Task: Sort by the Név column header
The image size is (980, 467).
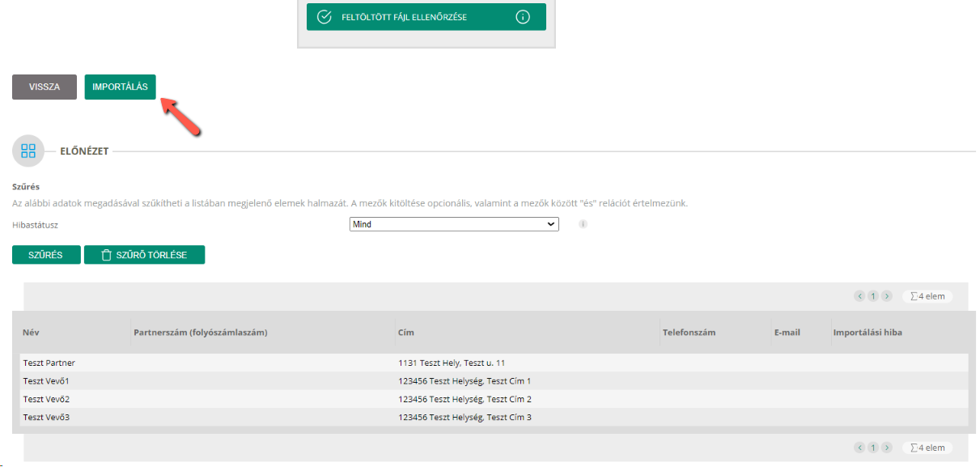Action: (31, 333)
